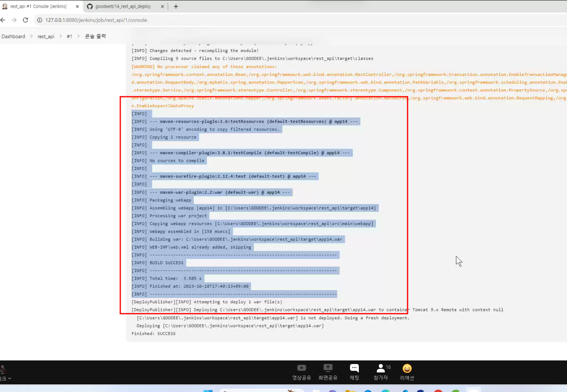Viewport: 567px width, 392px height.
Task: Click the 'Using UTF-8 encoding to copy filtered resources' line
Action: click(206, 129)
